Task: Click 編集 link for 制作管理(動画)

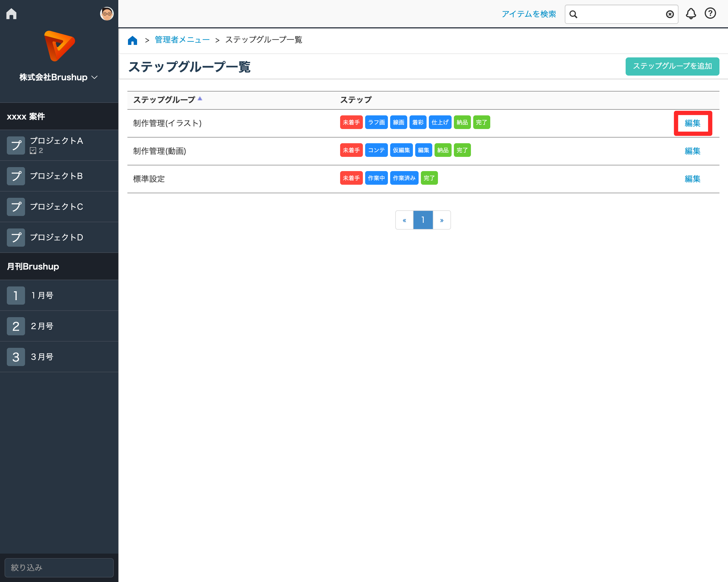Action: [x=692, y=151]
